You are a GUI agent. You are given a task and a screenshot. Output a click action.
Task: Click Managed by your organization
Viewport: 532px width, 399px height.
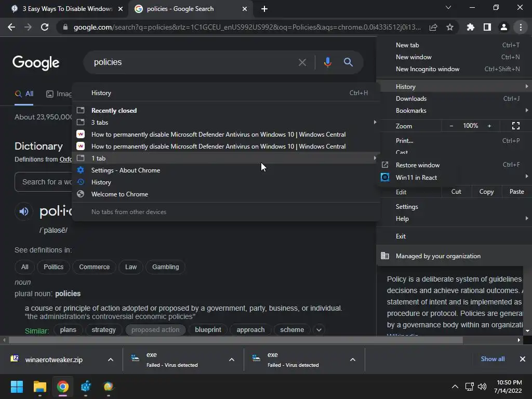[x=454, y=256]
